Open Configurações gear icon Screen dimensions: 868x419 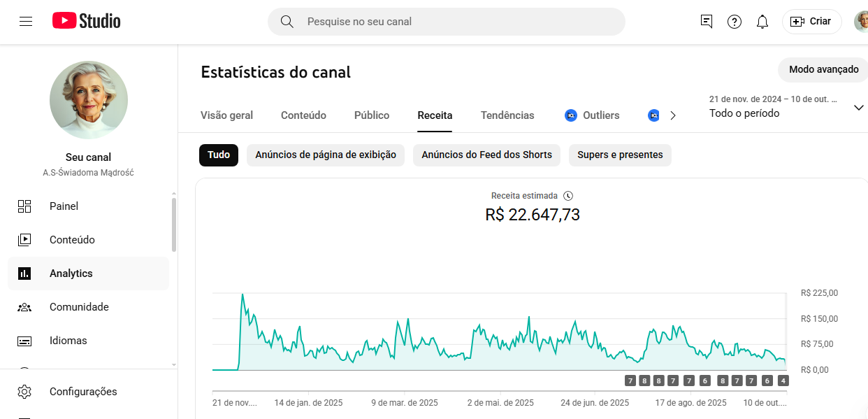24,392
